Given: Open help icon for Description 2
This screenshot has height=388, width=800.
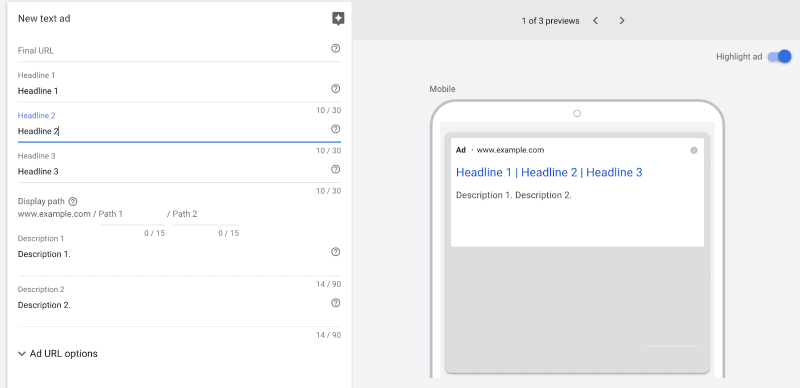Looking at the screenshot, I should [335, 303].
